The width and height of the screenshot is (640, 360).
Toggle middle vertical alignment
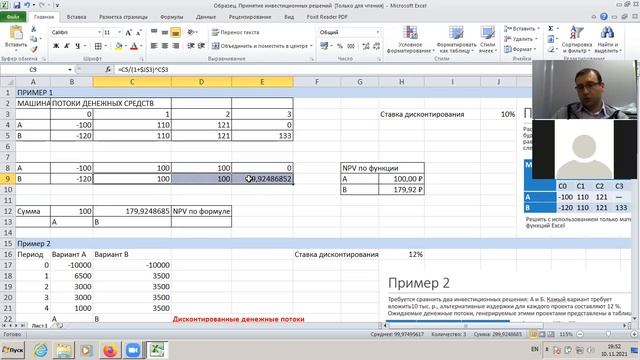pyautogui.click(x=164, y=32)
